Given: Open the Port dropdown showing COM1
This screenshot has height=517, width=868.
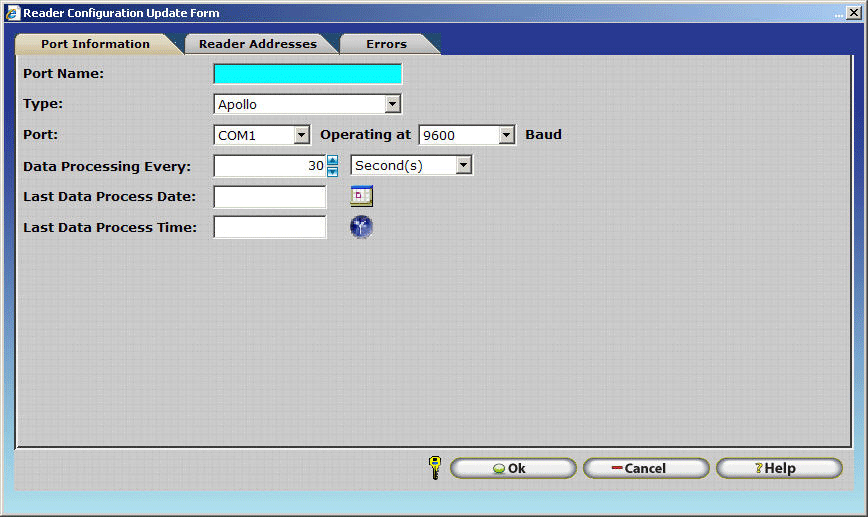Looking at the screenshot, I should tap(301, 135).
